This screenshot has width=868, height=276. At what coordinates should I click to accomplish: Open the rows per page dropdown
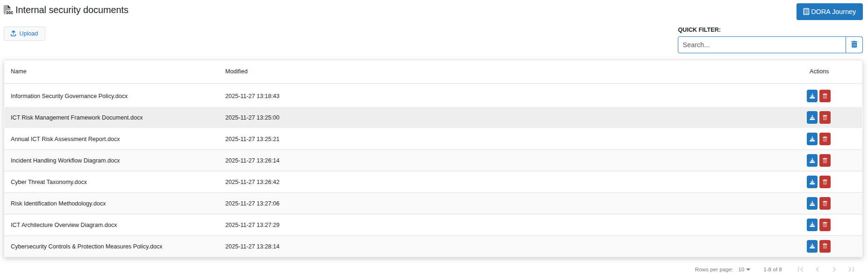(x=744, y=269)
